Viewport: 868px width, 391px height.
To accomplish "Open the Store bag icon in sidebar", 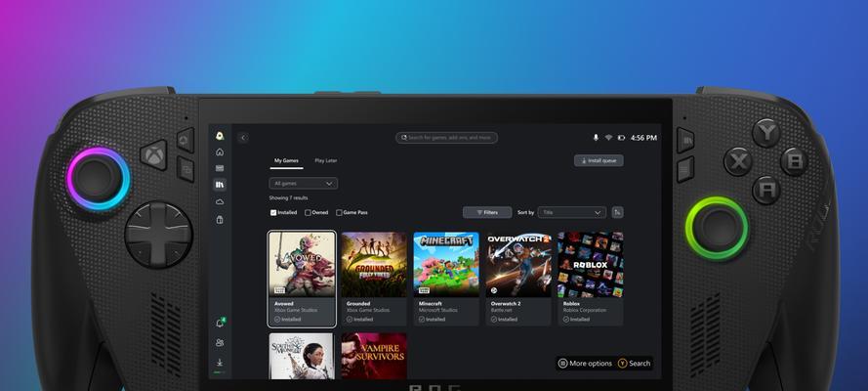I will click(220, 219).
